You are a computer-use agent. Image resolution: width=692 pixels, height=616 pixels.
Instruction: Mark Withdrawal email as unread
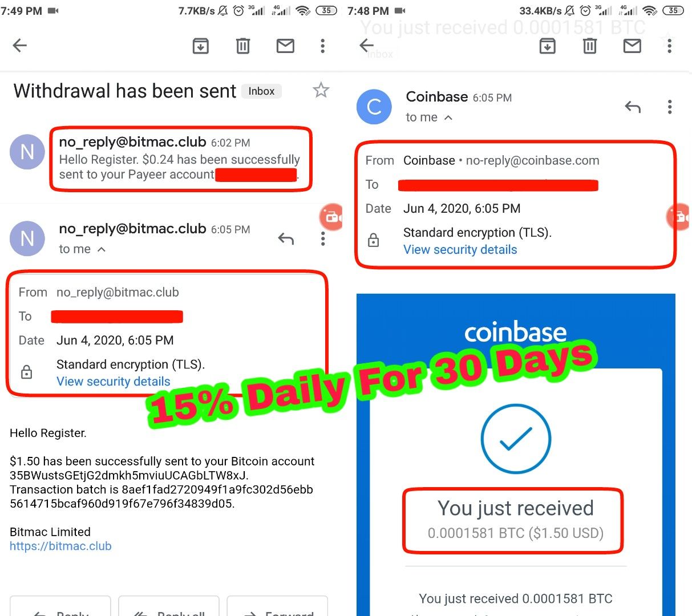[285, 46]
